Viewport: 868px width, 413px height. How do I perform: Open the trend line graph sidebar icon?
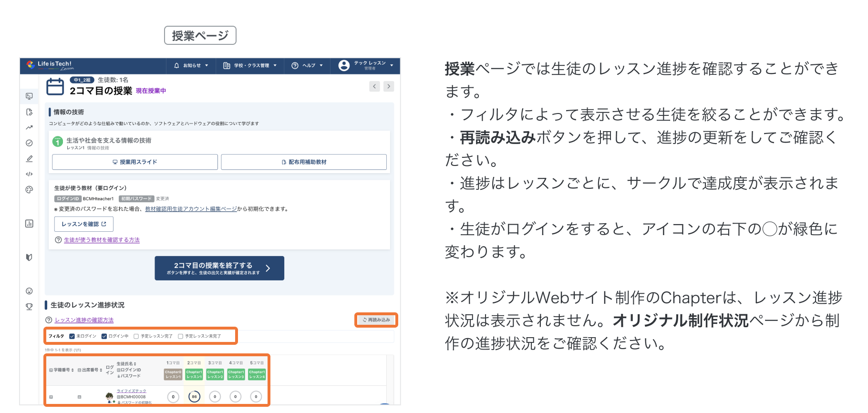(29, 127)
